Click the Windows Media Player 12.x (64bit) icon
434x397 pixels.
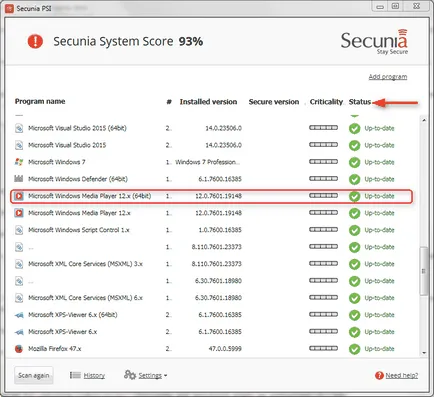pyautogui.click(x=19, y=196)
